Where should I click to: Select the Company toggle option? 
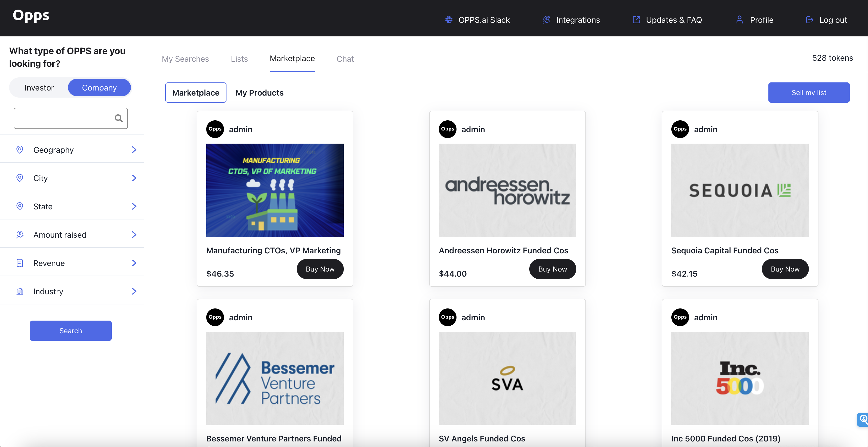coord(99,87)
